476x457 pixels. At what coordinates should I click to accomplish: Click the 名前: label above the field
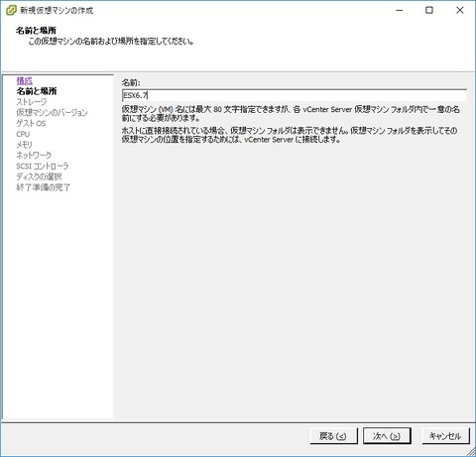tap(131, 82)
